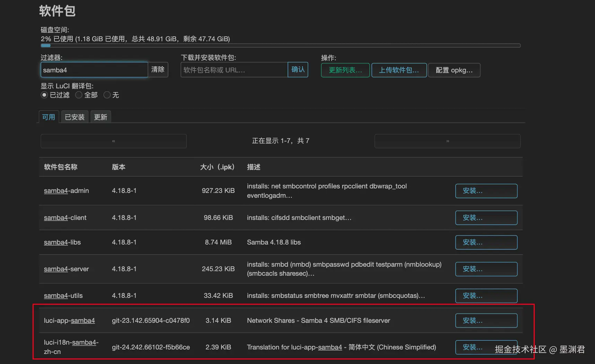Click the 98.66 KiB size cell
The image size is (595, 364).
tap(218, 217)
